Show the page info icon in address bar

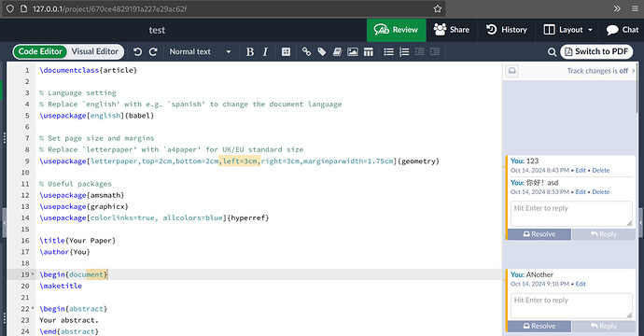pos(24,8)
